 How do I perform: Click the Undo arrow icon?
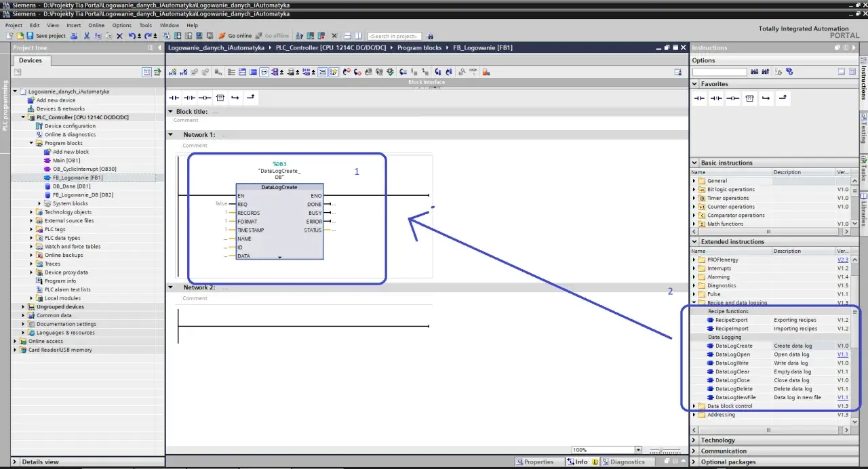pos(132,35)
